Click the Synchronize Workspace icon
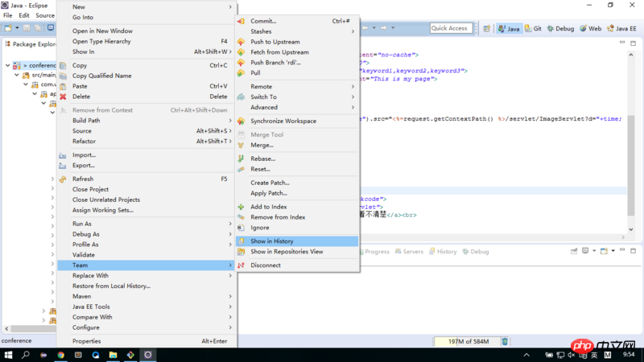The width and height of the screenshot is (644, 362). [241, 121]
